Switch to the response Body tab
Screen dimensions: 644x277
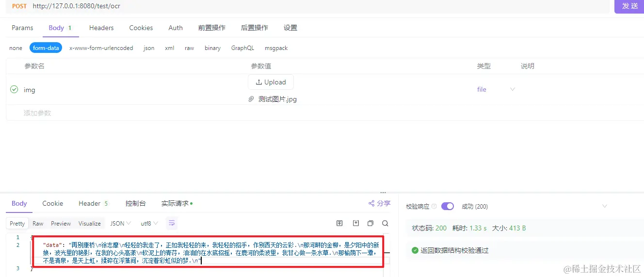tap(19, 203)
